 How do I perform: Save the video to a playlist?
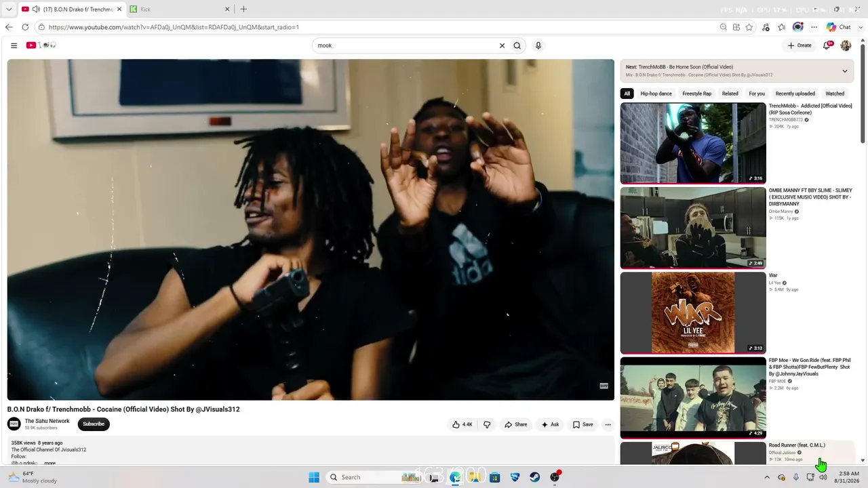(x=583, y=424)
